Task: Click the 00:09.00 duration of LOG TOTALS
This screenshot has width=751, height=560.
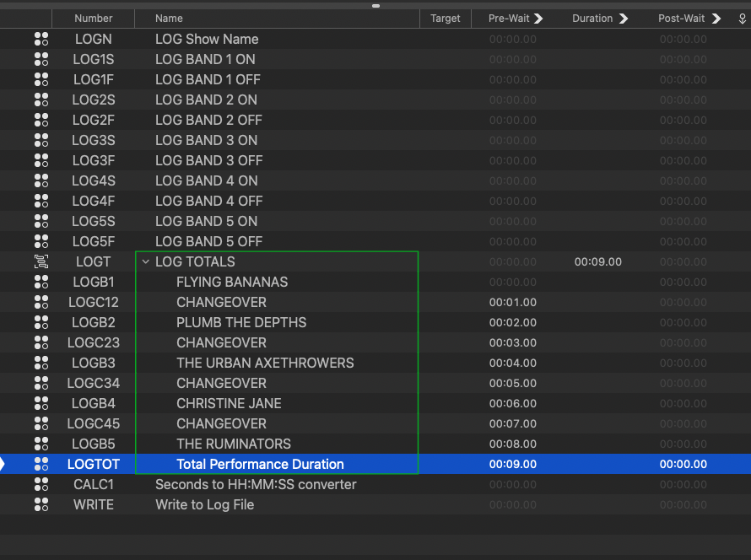Action: pos(597,261)
